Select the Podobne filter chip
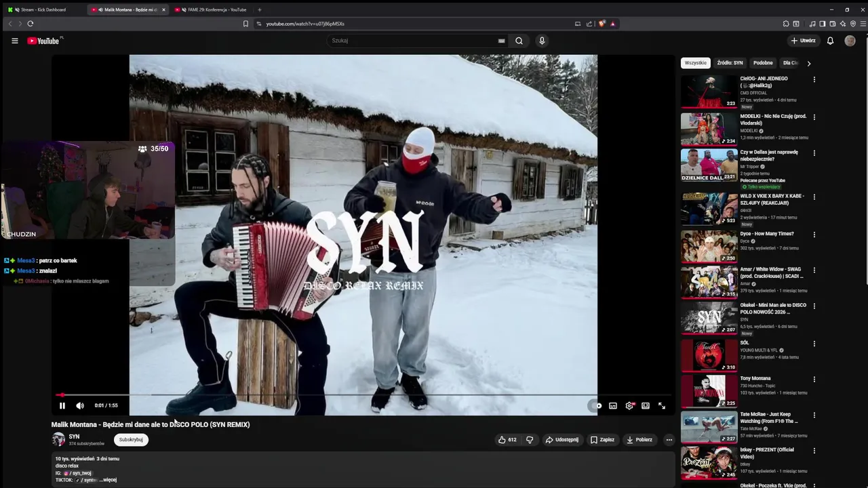868x488 pixels. point(763,63)
